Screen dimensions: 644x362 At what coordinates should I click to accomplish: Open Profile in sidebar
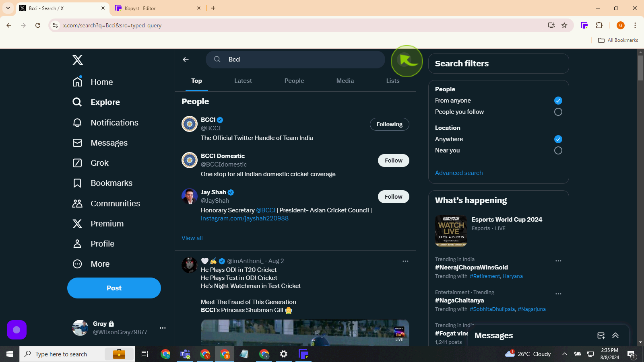tap(93, 244)
